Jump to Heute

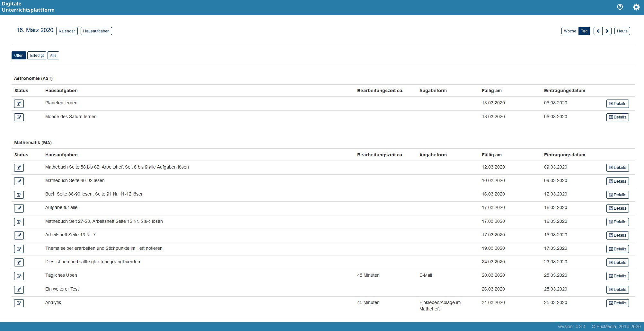click(x=622, y=31)
